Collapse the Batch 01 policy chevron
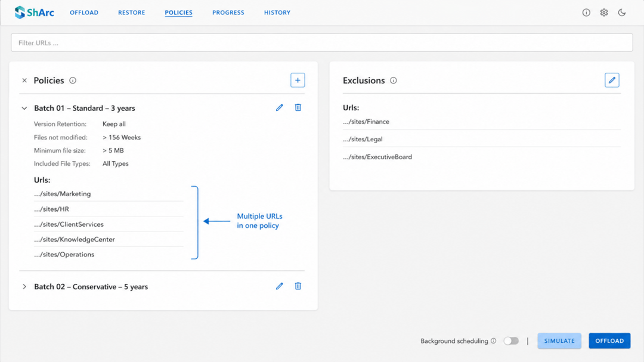The height and width of the screenshot is (362, 644). 24,108
